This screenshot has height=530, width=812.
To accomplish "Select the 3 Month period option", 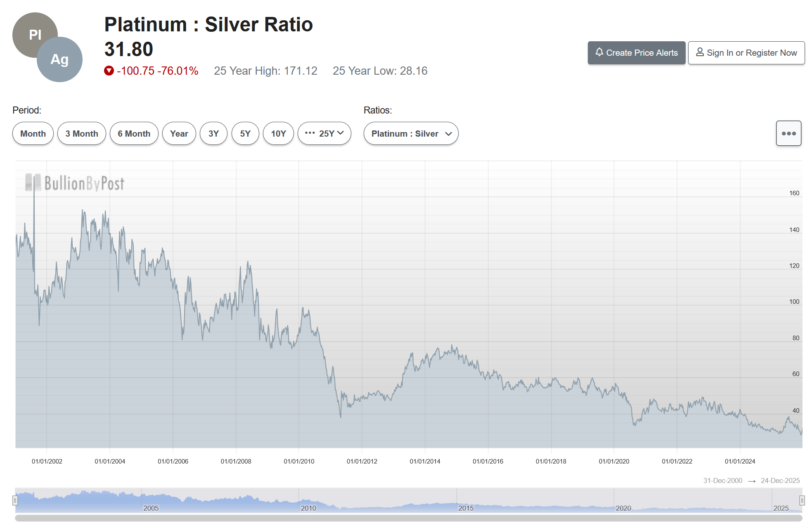I will point(82,134).
